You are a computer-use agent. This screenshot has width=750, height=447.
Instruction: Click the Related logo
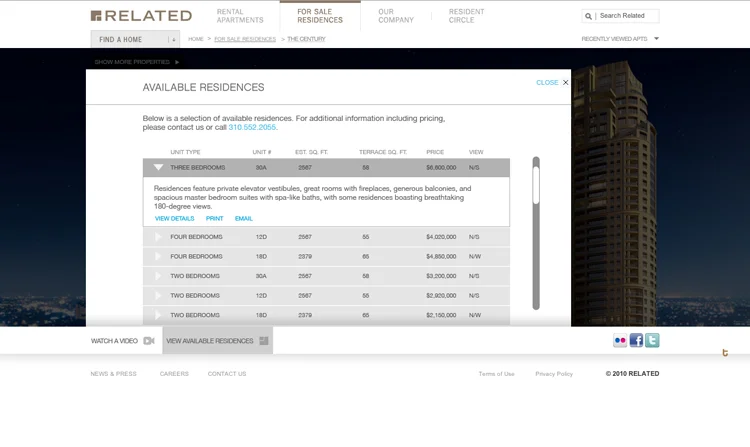[x=141, y=16]
